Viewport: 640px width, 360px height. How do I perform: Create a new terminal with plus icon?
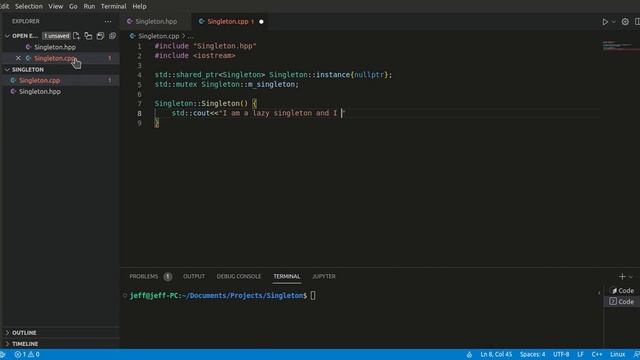pyautogui.click(x=622, y=277)
